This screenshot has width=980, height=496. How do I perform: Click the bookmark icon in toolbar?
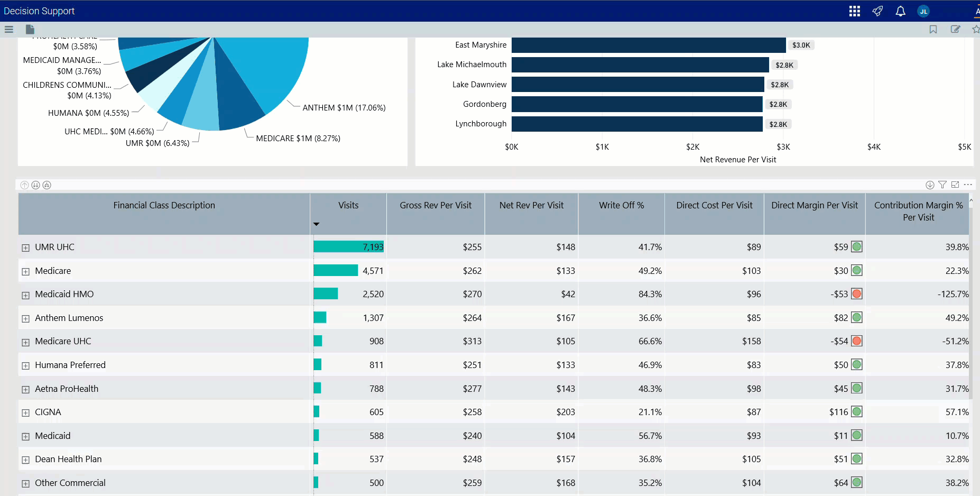933,30
